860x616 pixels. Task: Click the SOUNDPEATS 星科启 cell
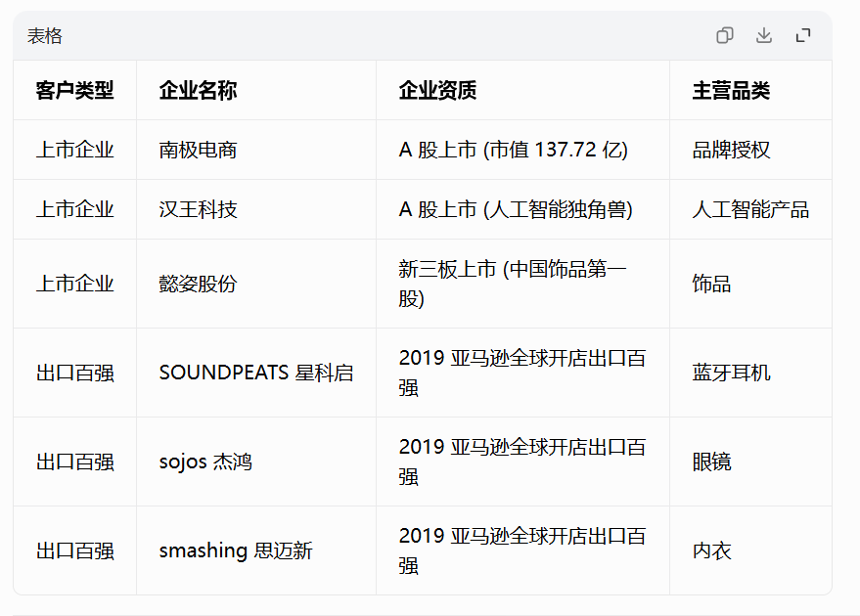256,373
